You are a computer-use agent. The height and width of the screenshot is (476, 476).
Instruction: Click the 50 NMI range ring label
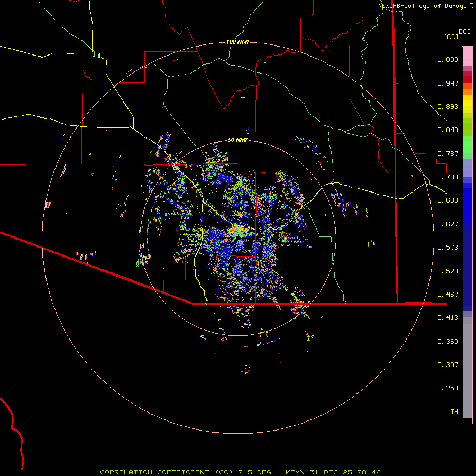tap(237, 140)
